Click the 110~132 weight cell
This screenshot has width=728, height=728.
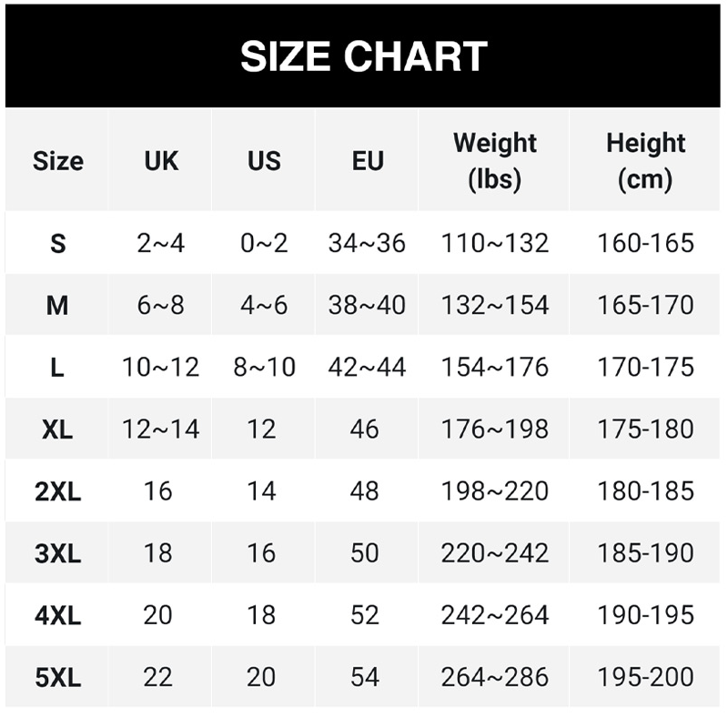tap(495, 243)
